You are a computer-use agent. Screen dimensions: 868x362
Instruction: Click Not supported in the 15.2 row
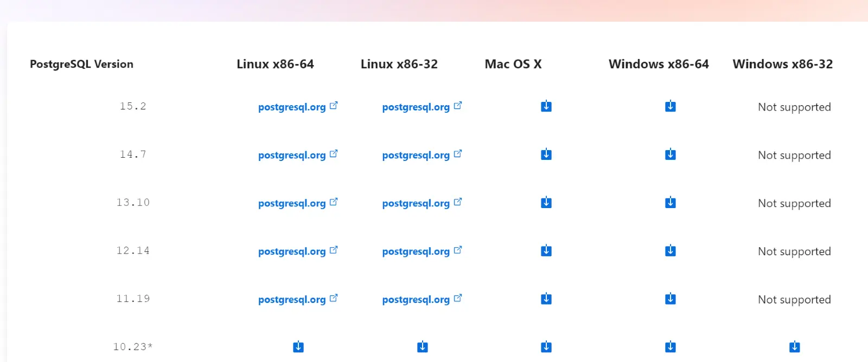click(794, 107)
